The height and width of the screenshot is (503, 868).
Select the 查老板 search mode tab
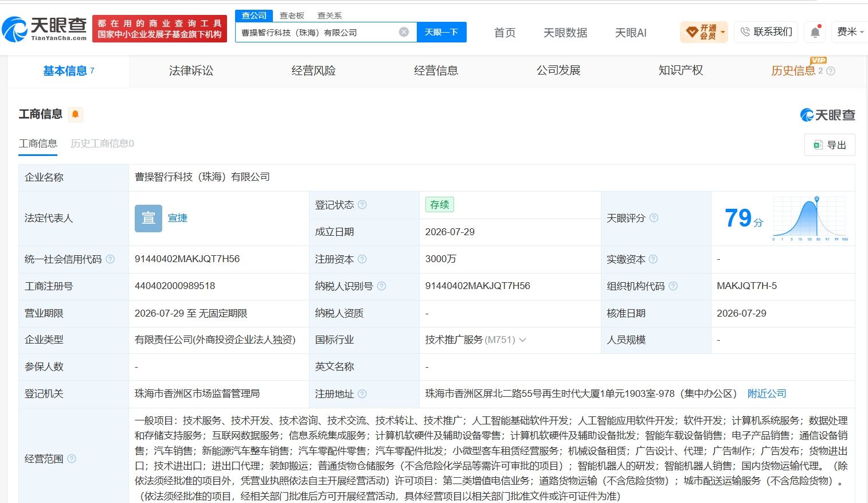[292, 15]
